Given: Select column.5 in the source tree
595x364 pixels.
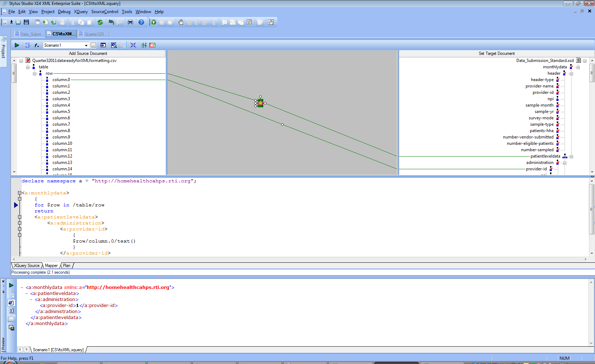Looking at the screenshot, I should (x=61, y=112).
